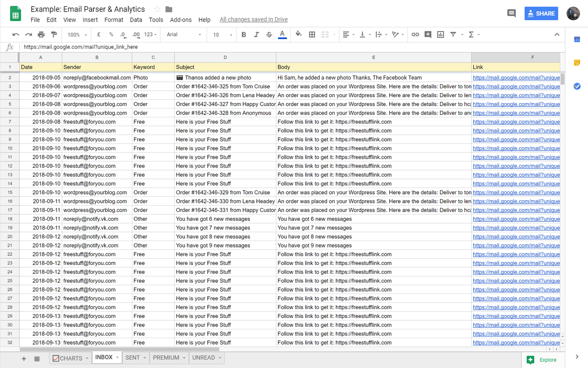The height and width of the screenshot is (368, 588).
Task: Toggle italic formatting
Action: point(256,34)
